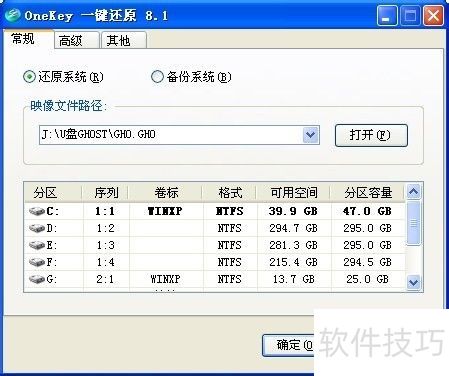The width and height of the screenshot is (449, 376).
Task: Click the 分区容量 column header
Action: 368,193
